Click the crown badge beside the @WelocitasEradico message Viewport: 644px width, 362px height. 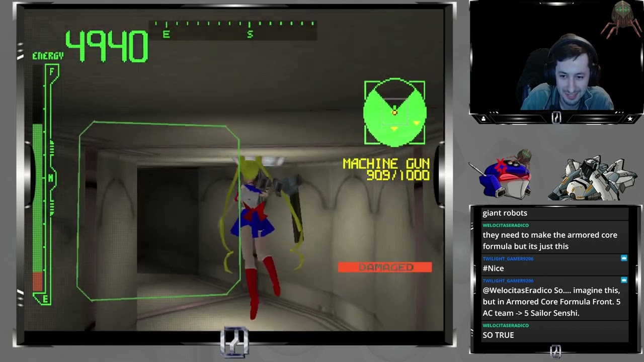624,280
